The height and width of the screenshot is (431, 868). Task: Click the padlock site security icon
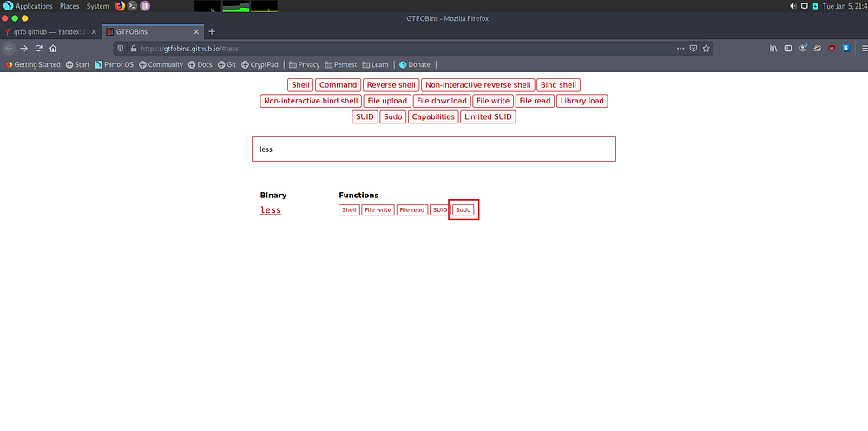click(133, 48)
